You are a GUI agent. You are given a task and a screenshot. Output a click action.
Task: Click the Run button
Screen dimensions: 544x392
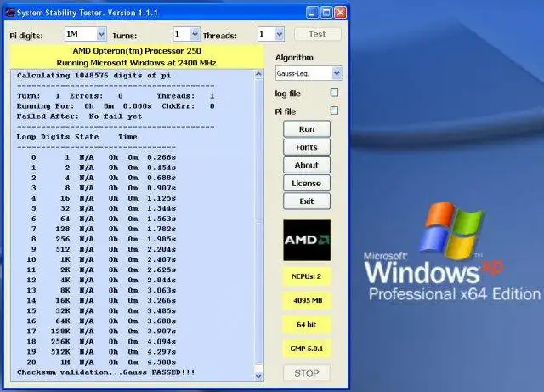[x=307, y=129]
